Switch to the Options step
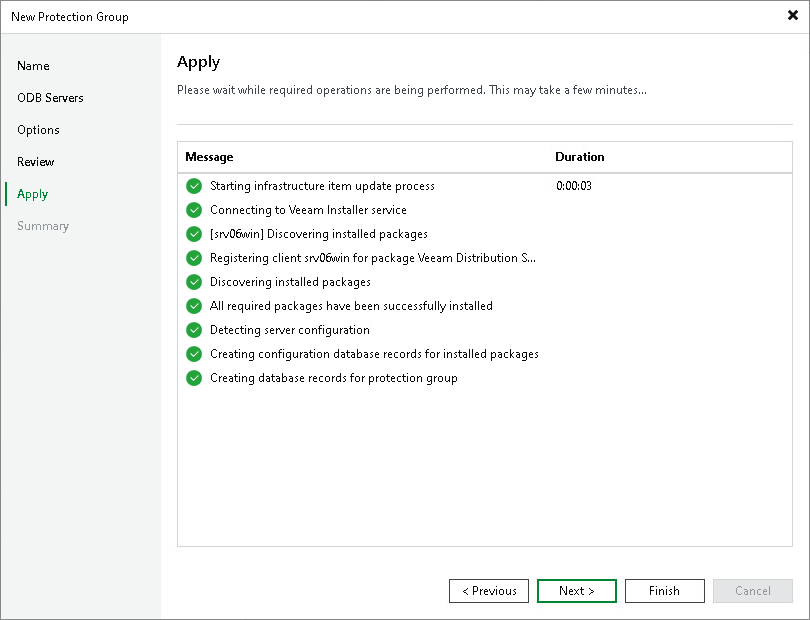This screenshot has width=810, height=620. tap(38, 130)
